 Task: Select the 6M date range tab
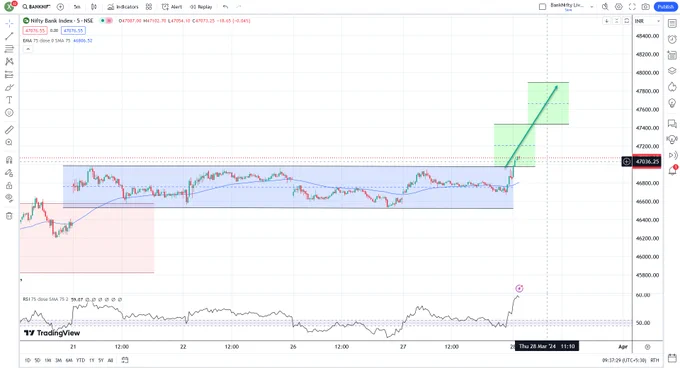(x=69, y=360)
